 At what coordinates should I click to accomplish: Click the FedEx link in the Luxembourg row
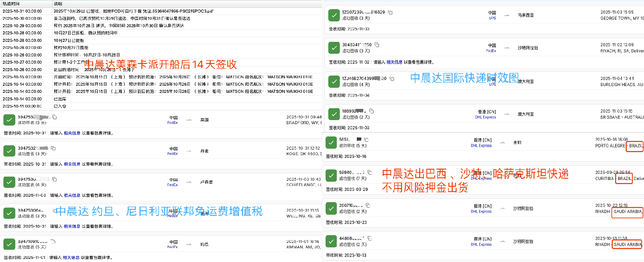click(x=172, y=185)
